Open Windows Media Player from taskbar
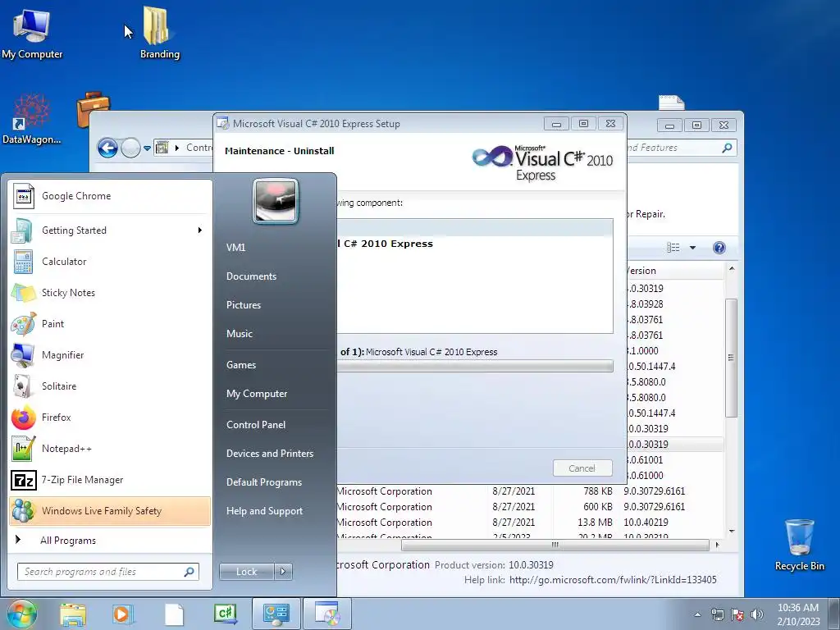840x630 pixels. click(x=123, y=614)
